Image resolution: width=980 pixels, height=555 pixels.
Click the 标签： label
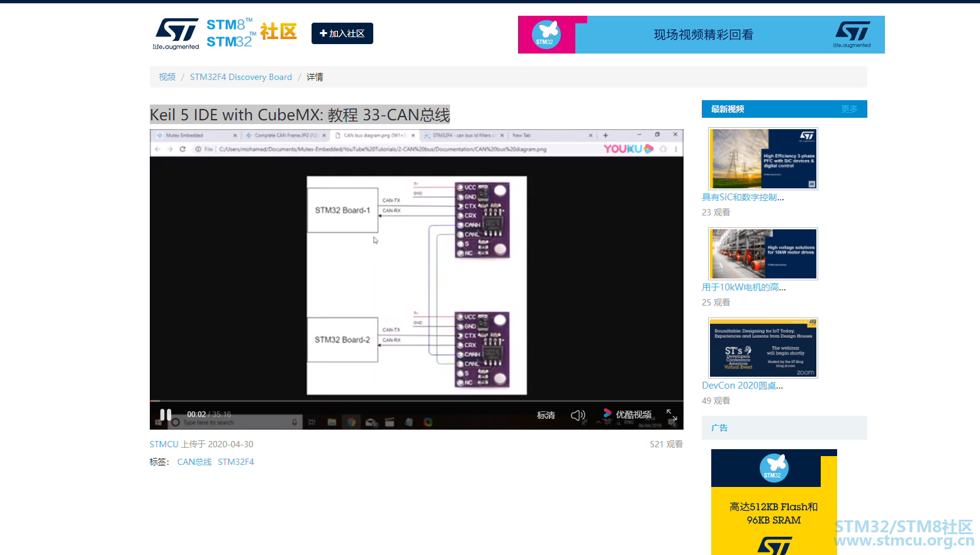point(159,462)
